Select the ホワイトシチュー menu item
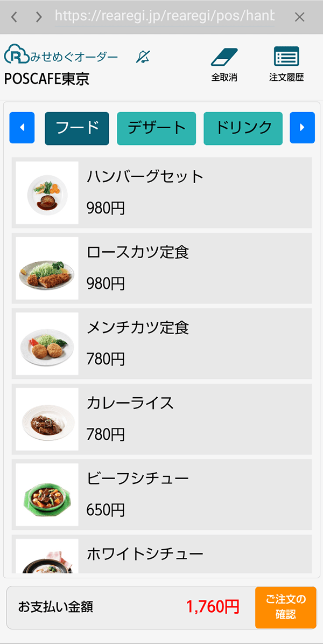 (145, 553)
